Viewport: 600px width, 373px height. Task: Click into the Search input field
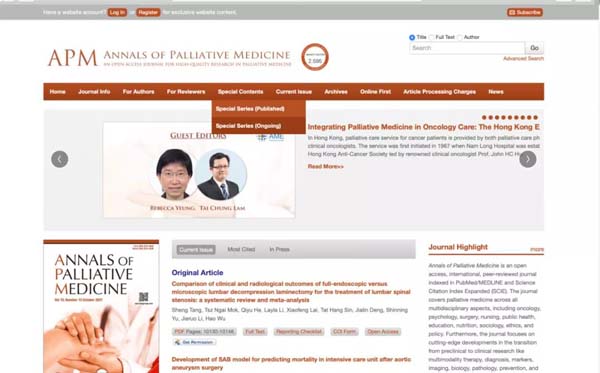click(467, 48)
